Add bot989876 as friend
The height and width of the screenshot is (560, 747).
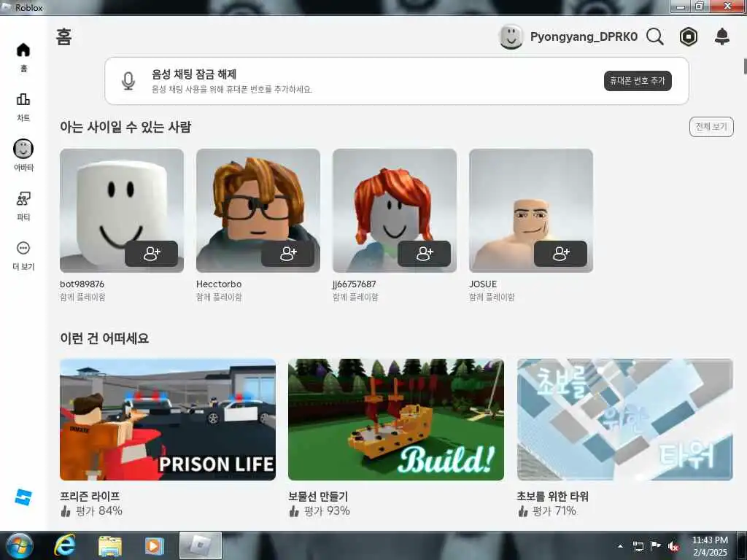152,254
